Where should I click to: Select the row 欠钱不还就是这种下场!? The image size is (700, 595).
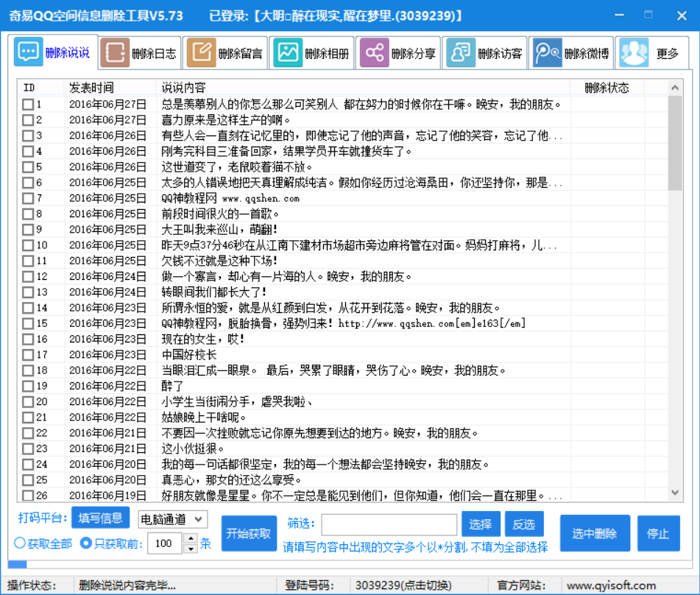pos(344,261)
